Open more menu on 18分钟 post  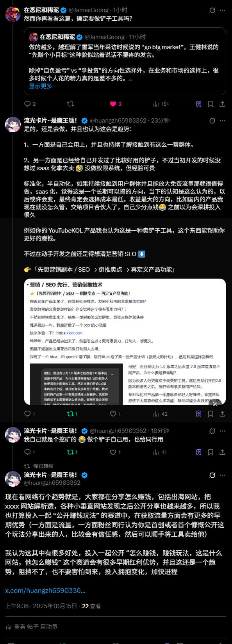coord(223,431)
